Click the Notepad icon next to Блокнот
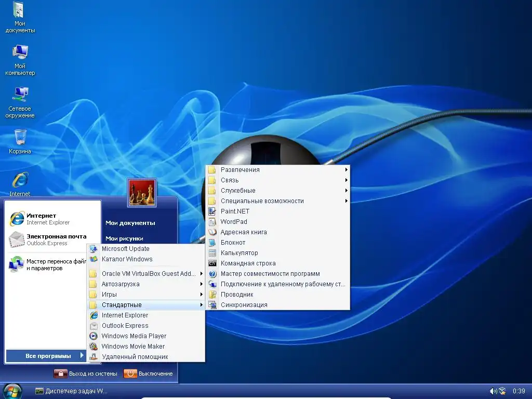This screenshot has height=399, width=532. pos(212,243)
